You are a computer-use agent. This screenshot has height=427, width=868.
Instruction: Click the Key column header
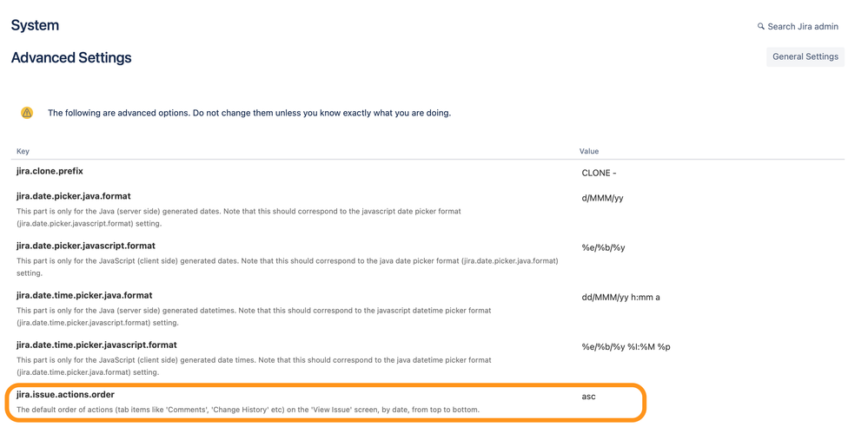[x=23, y=151]
